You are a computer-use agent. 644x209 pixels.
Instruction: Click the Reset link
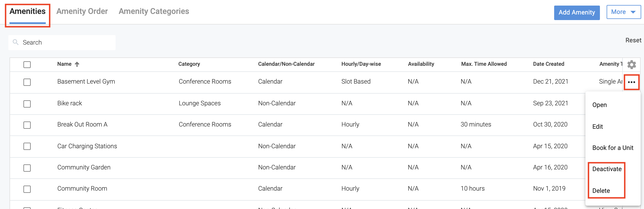(x=633, y=40)
